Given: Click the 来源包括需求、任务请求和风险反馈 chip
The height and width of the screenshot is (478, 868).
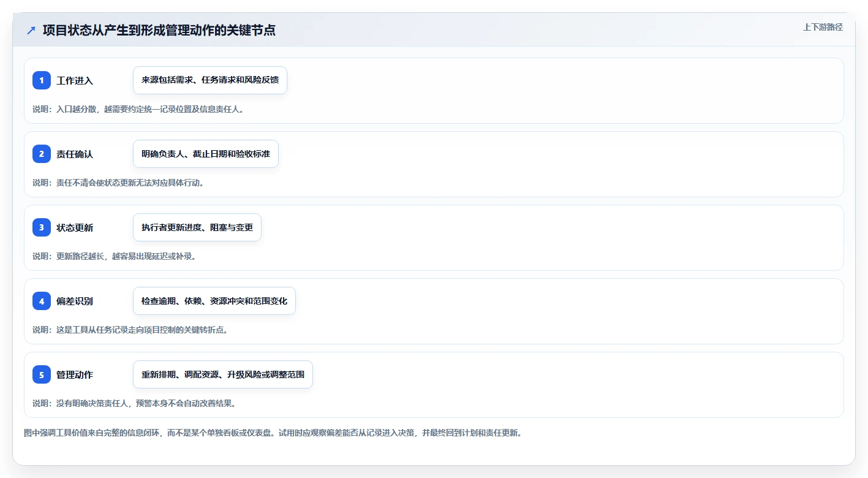Looking at the screenshot, I should pos(210,80).
